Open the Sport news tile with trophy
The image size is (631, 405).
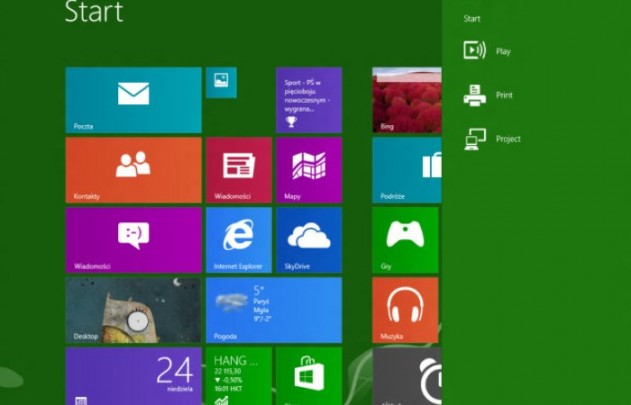coord(308,100)
